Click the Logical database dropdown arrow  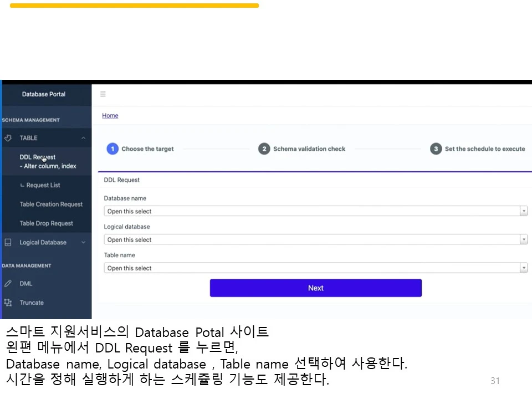coord(524,239)
